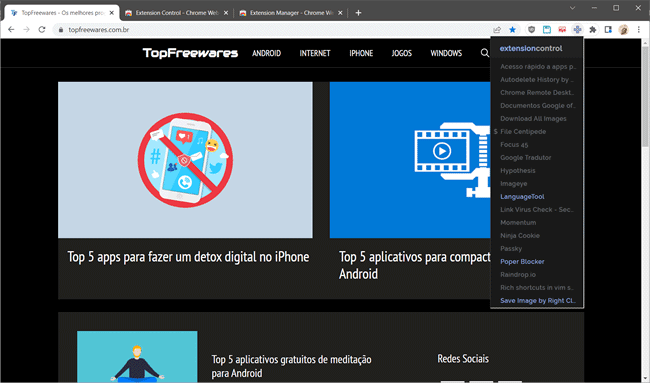Open the meditation article thumbnail
Screen dimensions: 650x383
[x=137, y=356]
